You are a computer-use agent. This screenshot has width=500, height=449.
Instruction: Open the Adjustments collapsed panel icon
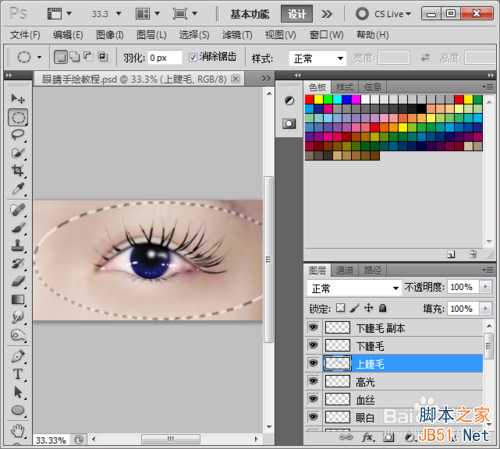[289, 100]
